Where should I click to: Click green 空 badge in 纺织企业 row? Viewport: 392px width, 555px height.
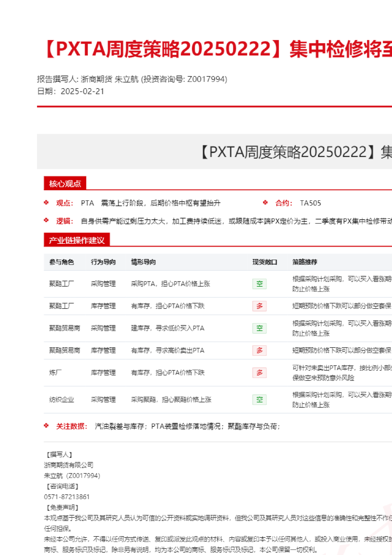point(259,399)
